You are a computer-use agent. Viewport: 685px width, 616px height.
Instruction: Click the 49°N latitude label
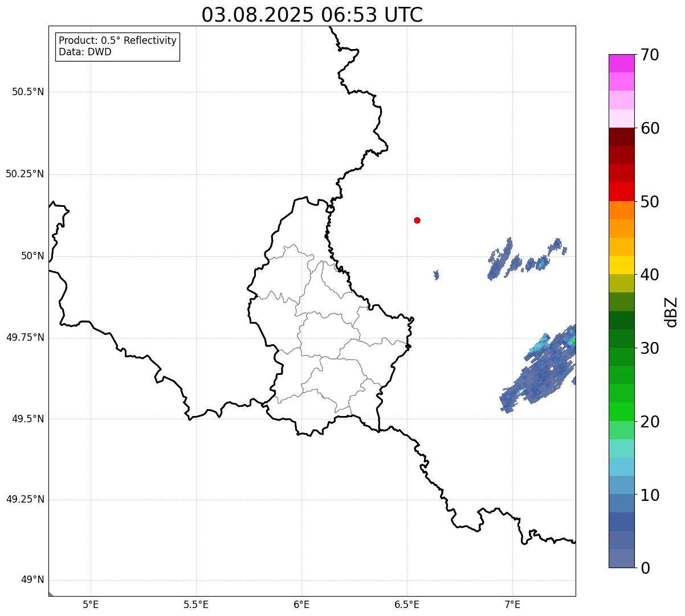pyautogui.click(x=32, y=580)
